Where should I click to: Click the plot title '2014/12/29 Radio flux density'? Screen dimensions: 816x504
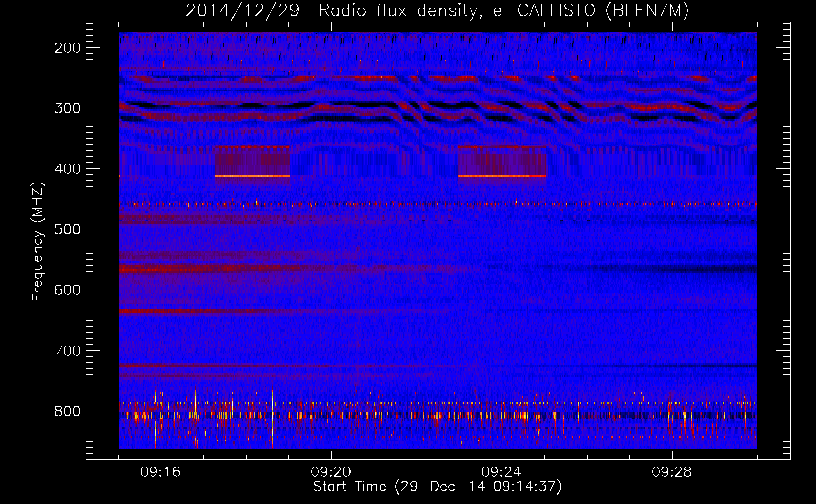[437, 10]
